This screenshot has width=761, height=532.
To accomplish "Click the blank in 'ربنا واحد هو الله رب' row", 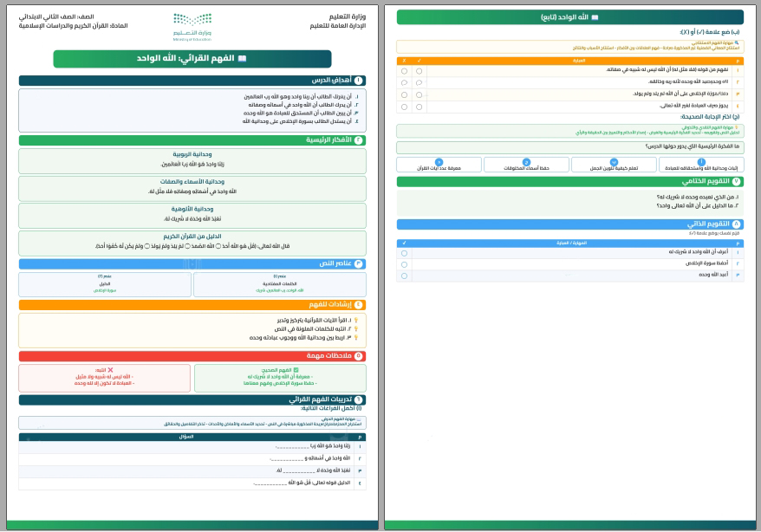I will (x=292, y=447).
